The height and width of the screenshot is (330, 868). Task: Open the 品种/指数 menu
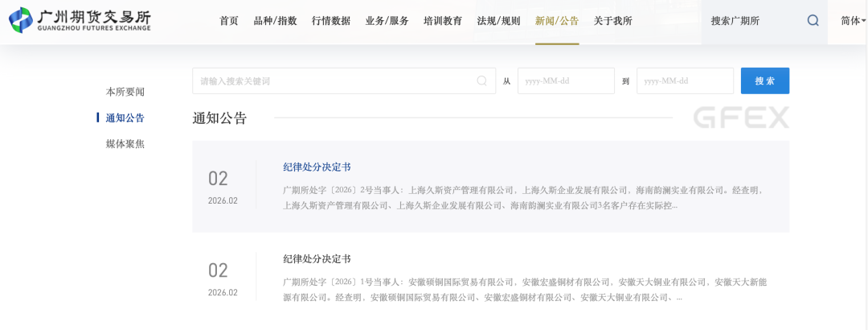click(x=275, y=21)
